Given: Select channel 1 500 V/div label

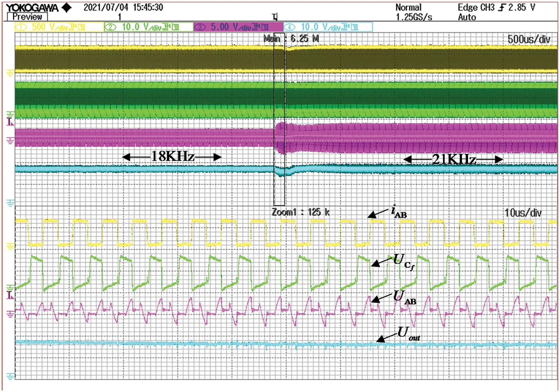Looking at the screenshot, I should click(x=59, y=27).
